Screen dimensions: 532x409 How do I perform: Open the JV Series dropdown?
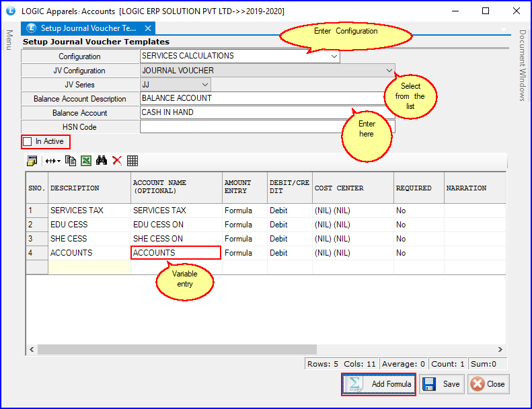pyautogui.click(x=205, y=85)
